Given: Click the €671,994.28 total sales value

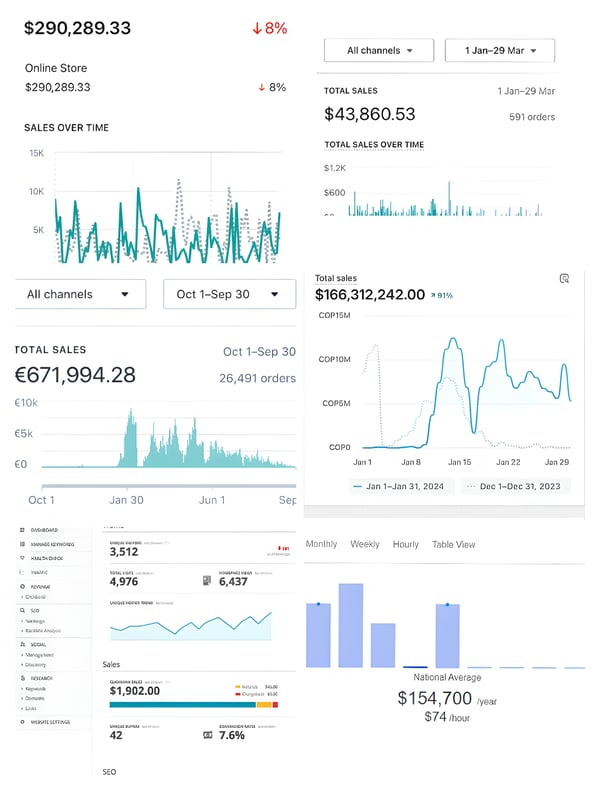Looking at the screenshot, I should click(x=75, y=375).
